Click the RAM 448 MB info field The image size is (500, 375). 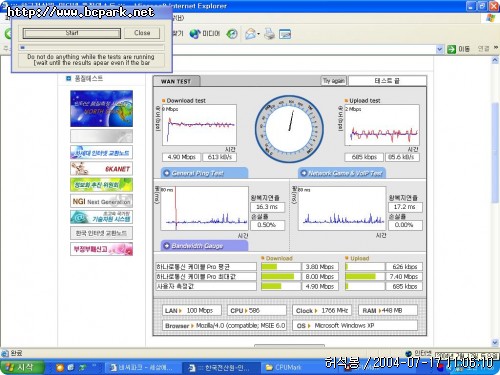tap(388, 310)
